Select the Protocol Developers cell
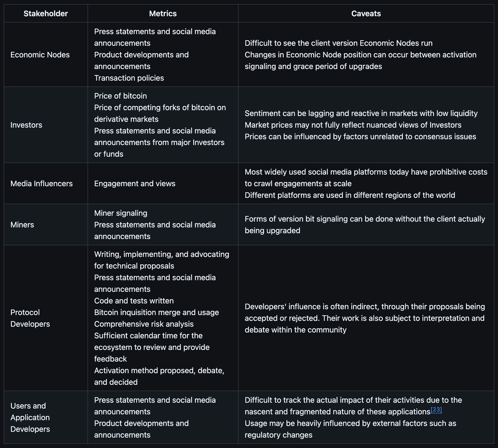The width and height of the screenshot is (498, 448). pos(30,318)
